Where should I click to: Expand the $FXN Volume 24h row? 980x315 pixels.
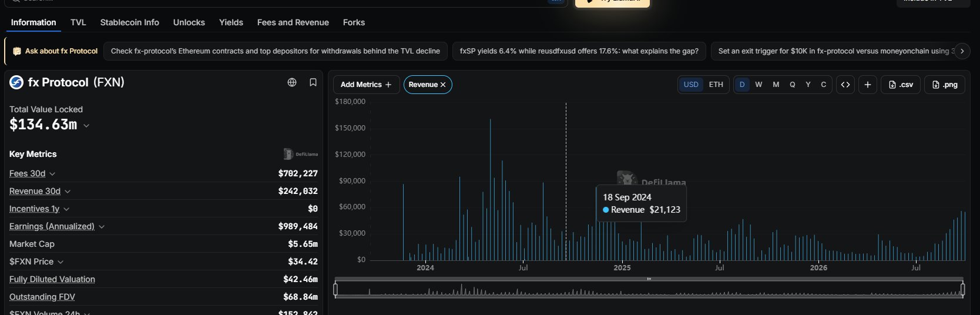point(87,313)
